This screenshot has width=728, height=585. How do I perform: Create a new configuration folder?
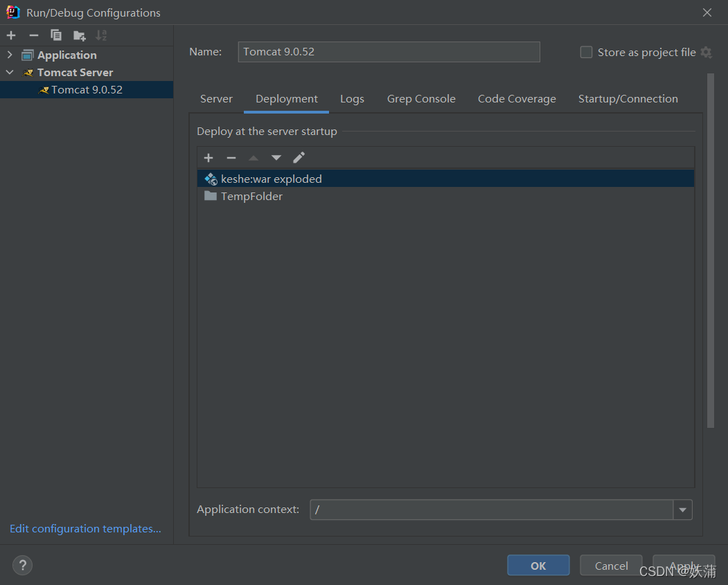(80, 35)
